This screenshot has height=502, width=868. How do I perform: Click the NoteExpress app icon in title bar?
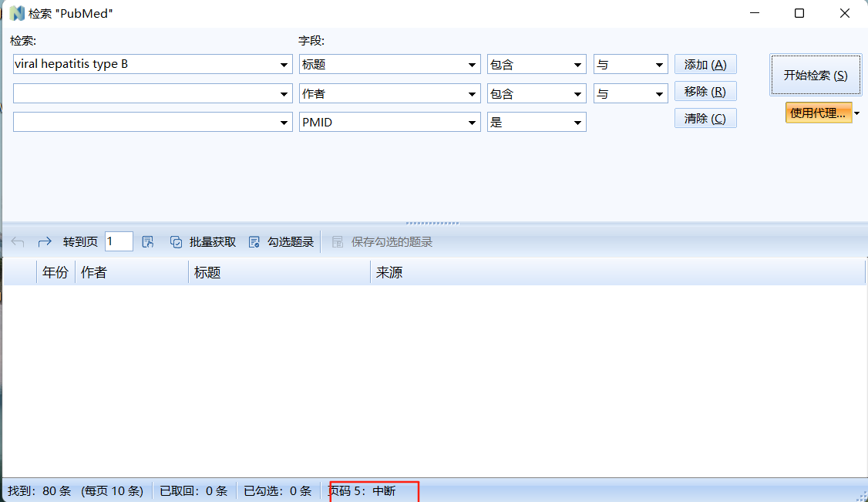[x=17, y=13]
